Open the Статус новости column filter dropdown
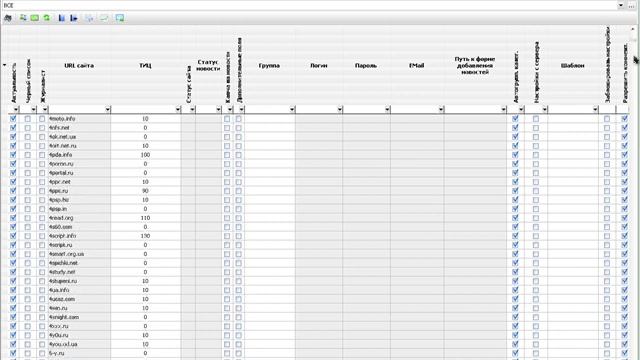This screenshot has width=640, height=360. [x=218, y=109]
